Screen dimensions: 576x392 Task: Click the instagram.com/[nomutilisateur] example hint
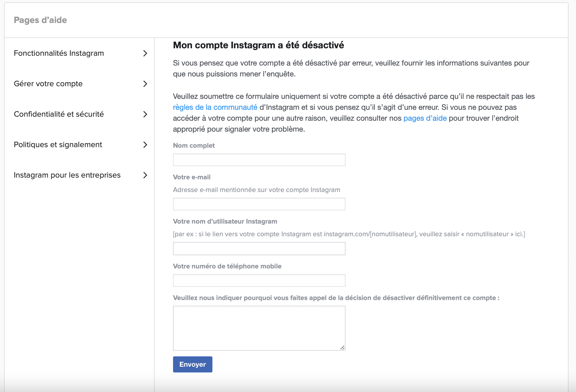(x=349, y=234)
